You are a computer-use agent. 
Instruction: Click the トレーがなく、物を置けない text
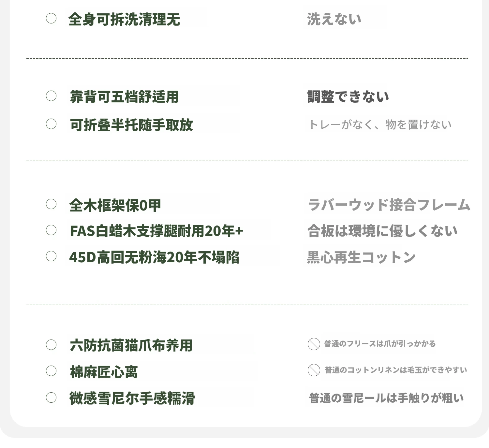point(380,124)
